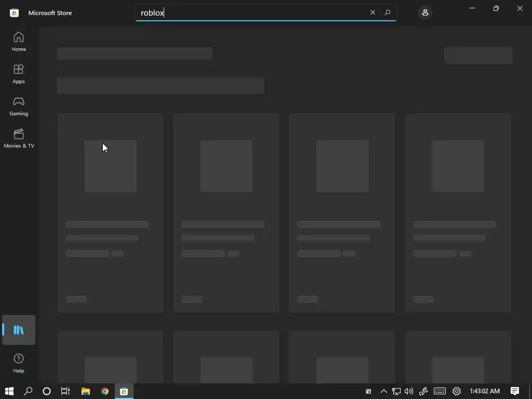Click the Microsoft Store logo icon

[x=14, y=13]
